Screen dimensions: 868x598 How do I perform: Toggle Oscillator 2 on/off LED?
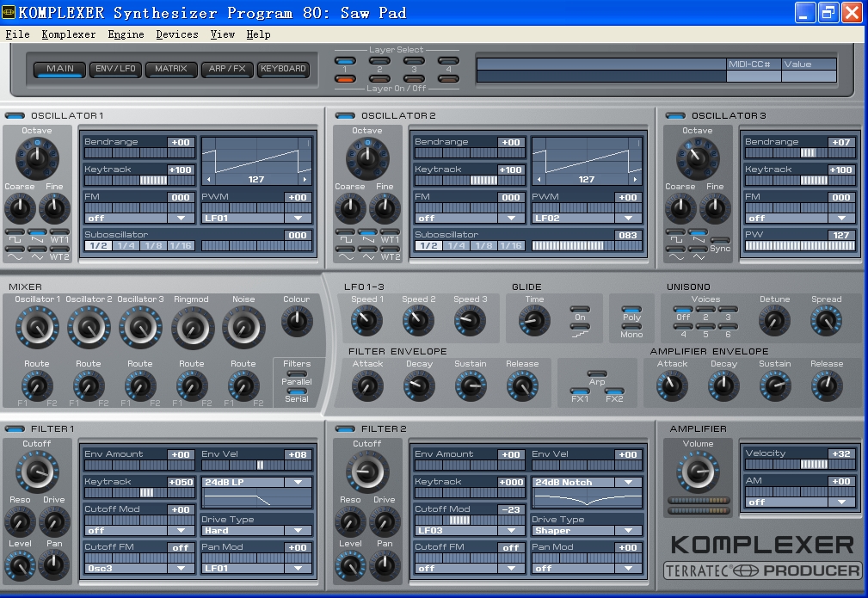tap(346, 115)
